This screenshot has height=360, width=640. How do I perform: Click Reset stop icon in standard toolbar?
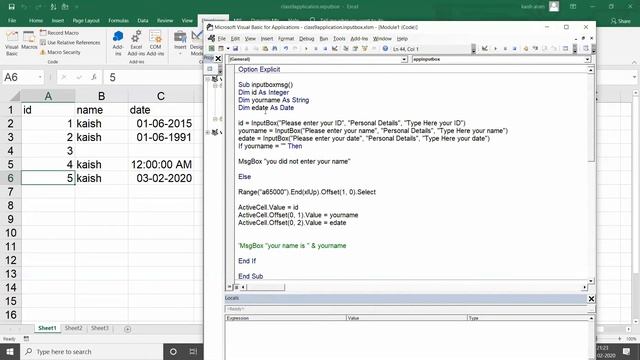click(325, 49)
